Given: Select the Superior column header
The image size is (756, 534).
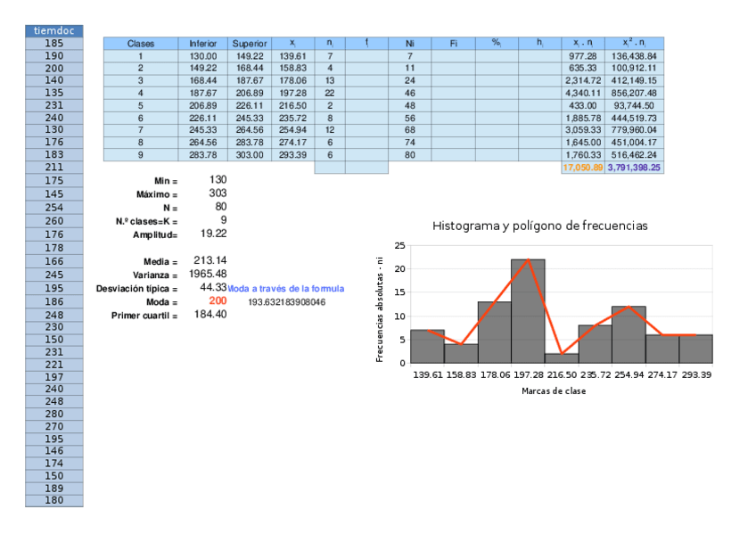Looking at the screenshot, I should point(249,43).
